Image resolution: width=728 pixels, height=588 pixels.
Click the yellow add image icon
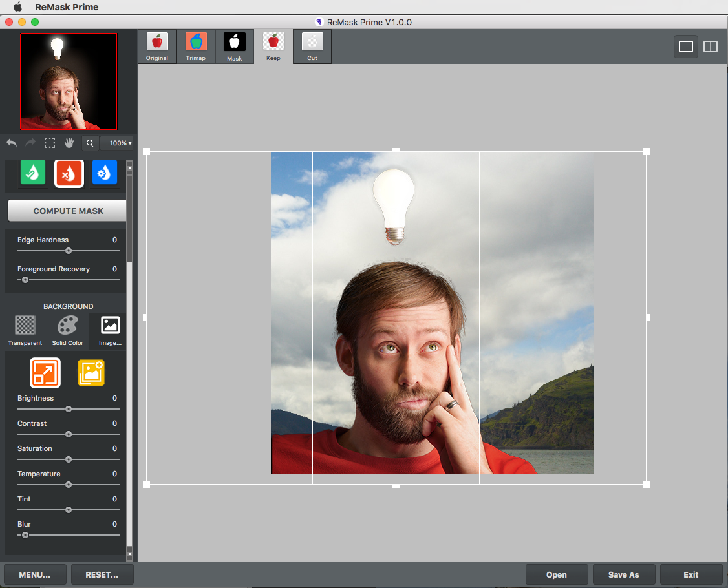pos(91,373)
